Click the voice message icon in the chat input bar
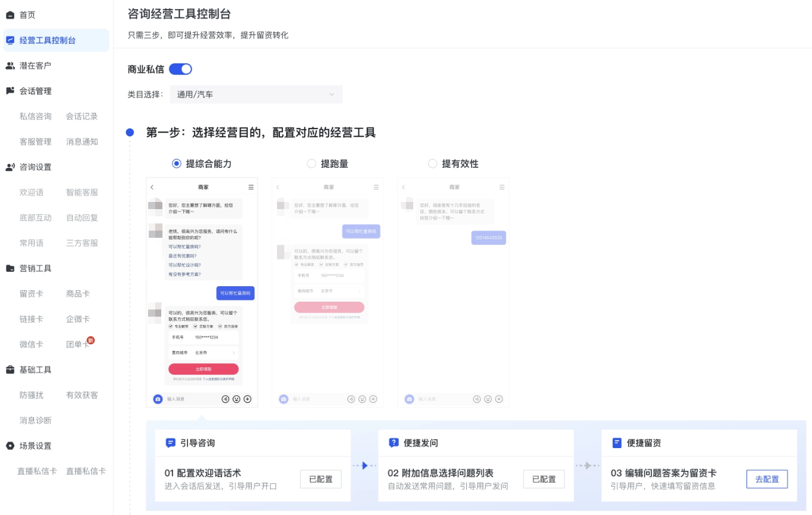Viewport: 812px width, 515px height. coord(226,398)
